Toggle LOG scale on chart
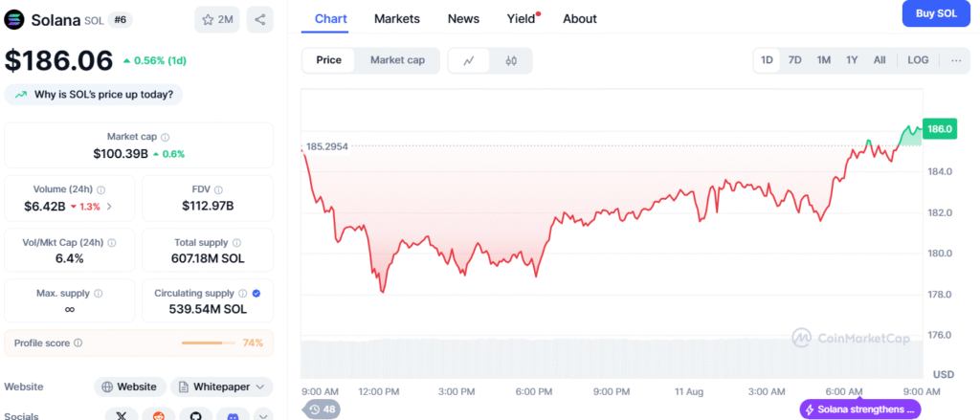This screenshot has height=420, width=980. [918, 60]
